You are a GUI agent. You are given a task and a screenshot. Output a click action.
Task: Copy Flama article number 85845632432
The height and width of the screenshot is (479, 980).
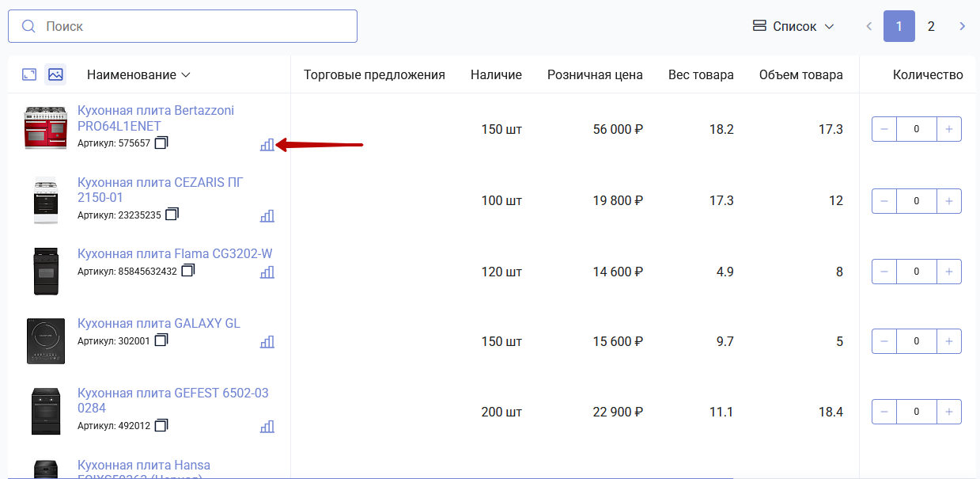[x=188, y=270]
